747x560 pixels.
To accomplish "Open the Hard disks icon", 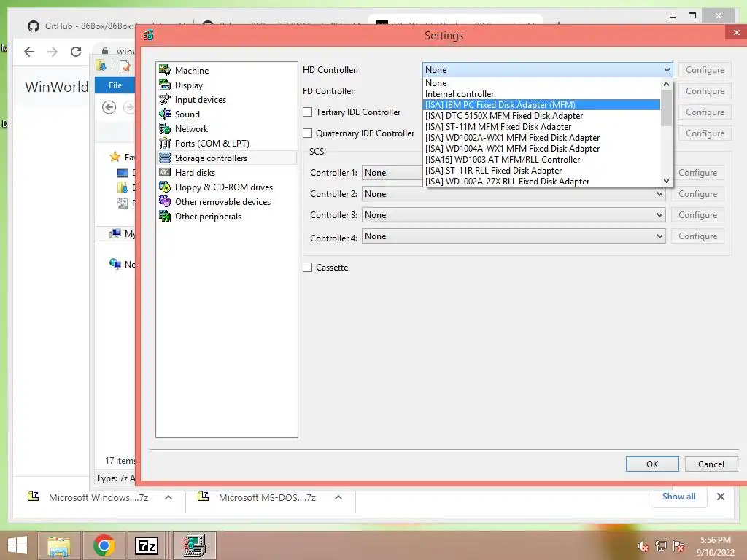I will click(165, 172).
